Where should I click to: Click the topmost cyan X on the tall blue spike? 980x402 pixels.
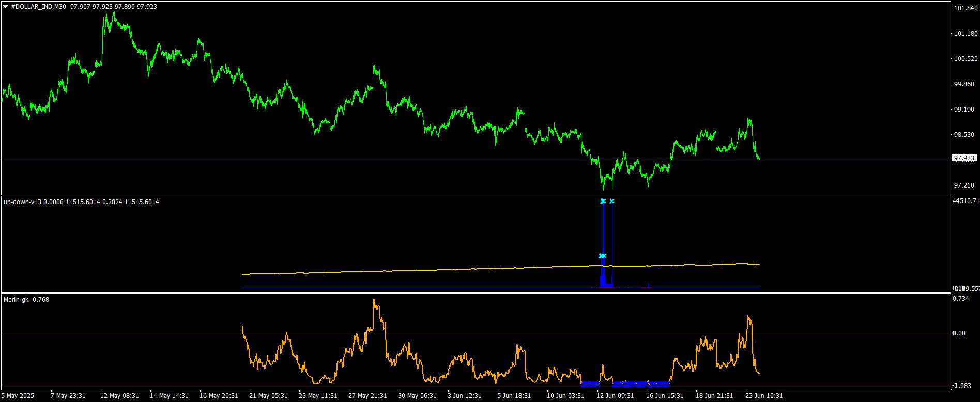pyautogui.click(x=603, y=202)
